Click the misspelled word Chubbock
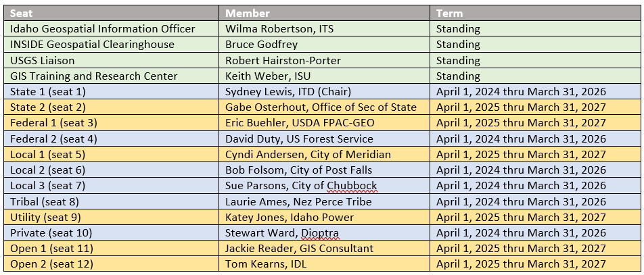644x275 pixels. click(x=352, y=186)
